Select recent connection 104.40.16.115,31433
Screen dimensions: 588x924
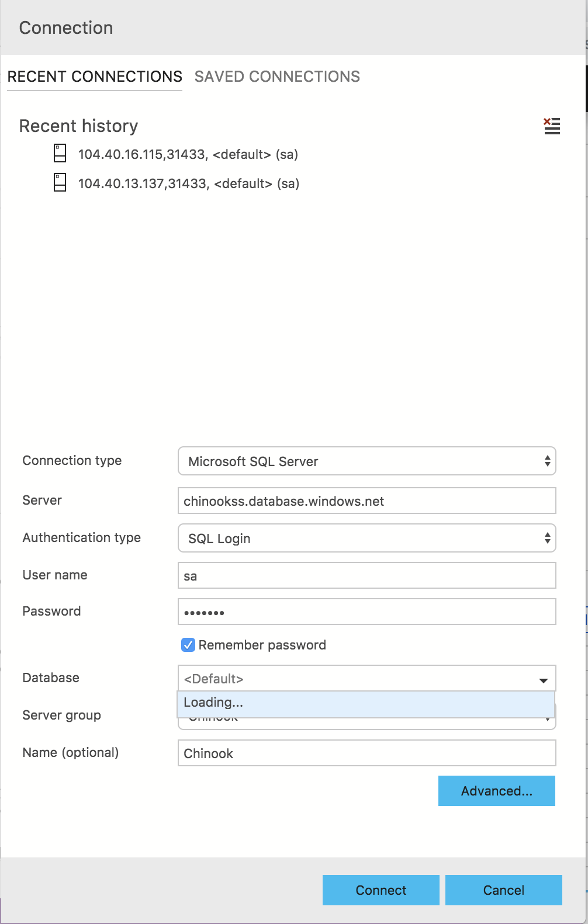pos(188,154)
